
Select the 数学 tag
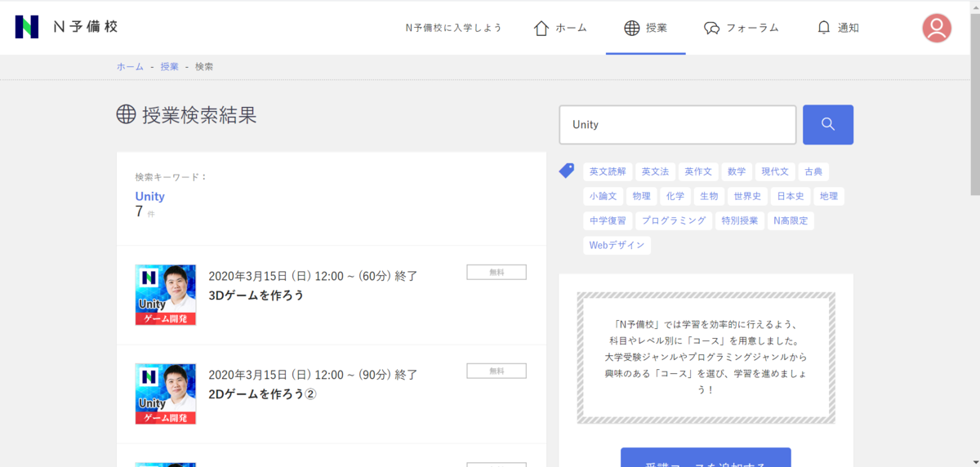pyautogui.click(x=737, y=171)
